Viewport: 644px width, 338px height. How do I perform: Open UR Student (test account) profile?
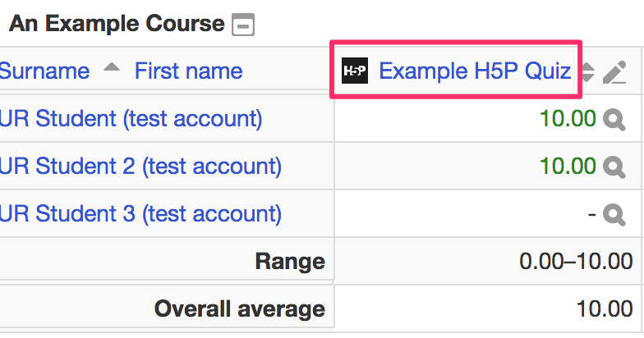tap(131, 119)
